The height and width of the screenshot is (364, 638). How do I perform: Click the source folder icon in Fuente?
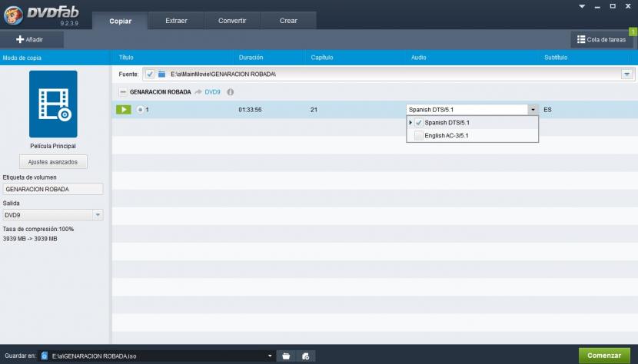[161, 74]
